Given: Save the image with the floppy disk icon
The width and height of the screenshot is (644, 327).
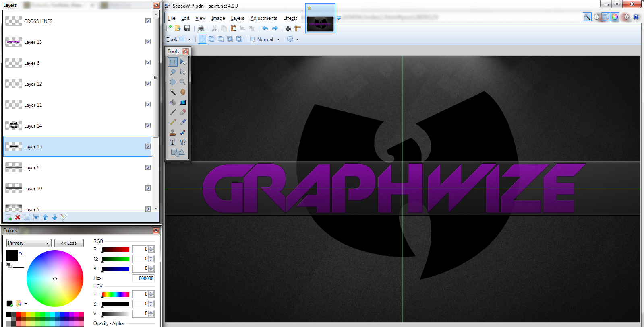Looking at the screenshot, I should click(x=187, y=28).
